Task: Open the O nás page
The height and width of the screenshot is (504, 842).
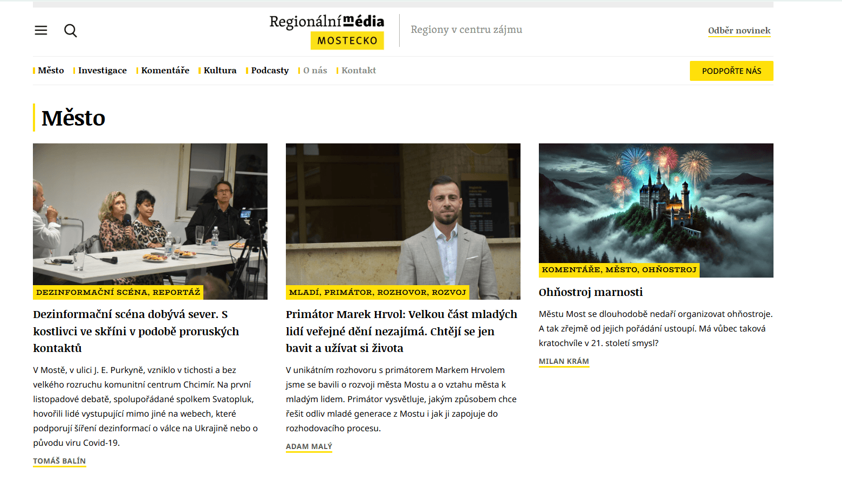Action: [315, 71]
